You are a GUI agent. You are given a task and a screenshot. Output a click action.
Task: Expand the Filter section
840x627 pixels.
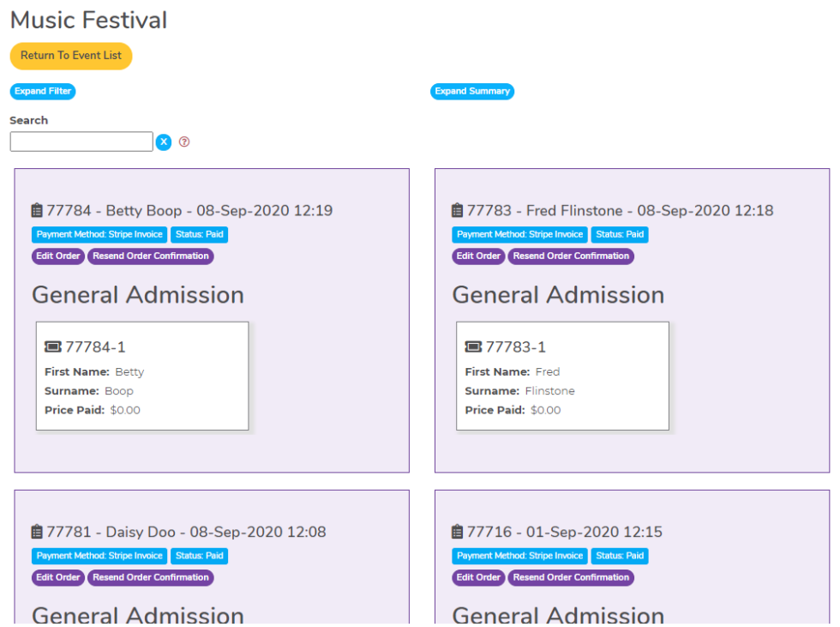(x=42, y=91)
